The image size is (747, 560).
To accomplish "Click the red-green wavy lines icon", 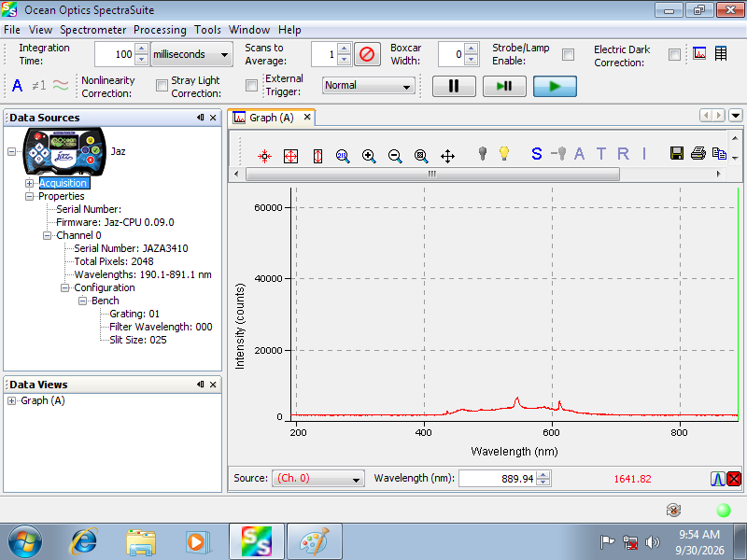I will pyautogui.click(x=61, y=86).
